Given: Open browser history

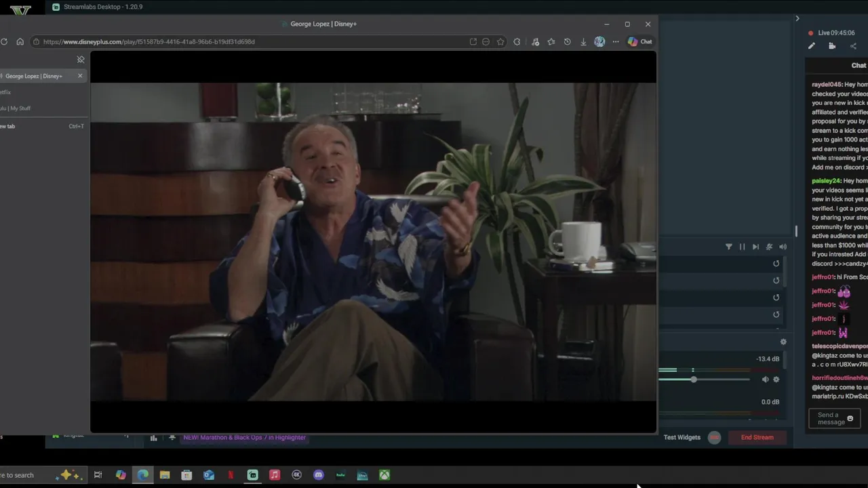Looking at the screenshot, I should (567, 41).
